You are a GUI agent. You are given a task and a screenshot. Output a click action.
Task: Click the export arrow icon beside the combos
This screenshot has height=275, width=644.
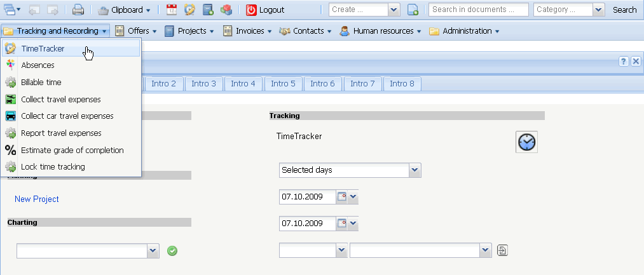pos(502,250)
